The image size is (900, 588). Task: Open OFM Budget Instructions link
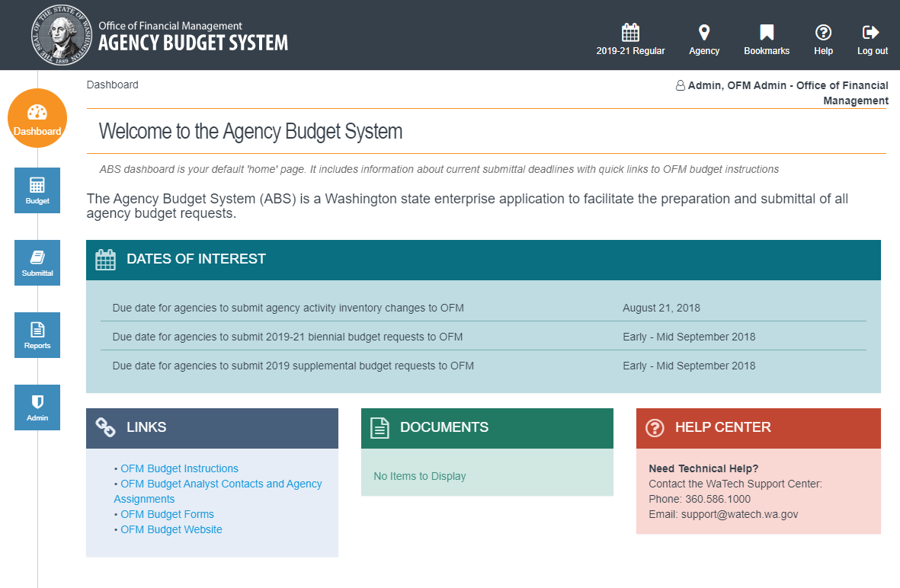pos(179,468)
